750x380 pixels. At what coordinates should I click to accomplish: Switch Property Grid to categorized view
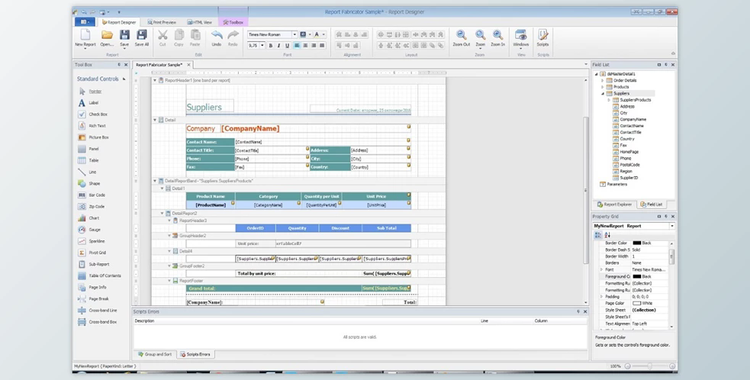pyautogui.click(x=597, y=235)
